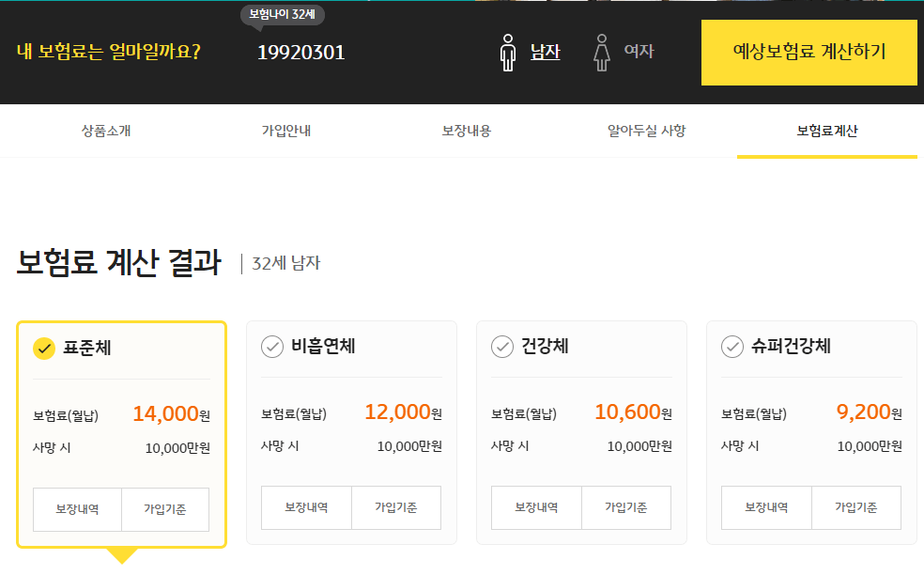Open 가입기준 in the 건강체 card
924x575 pixels.
coord(625,507)
